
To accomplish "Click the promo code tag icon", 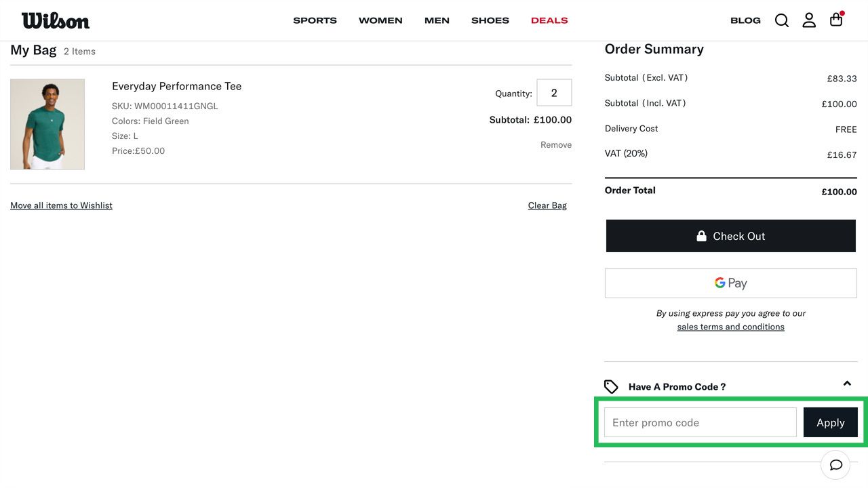I will coord(611,386).
